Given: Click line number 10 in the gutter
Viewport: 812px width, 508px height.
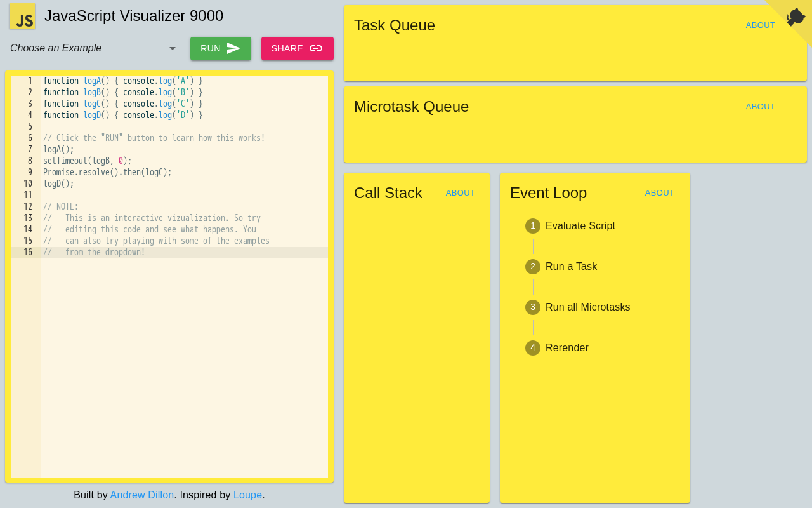Looking at the screenshot, I should (28, 184).
